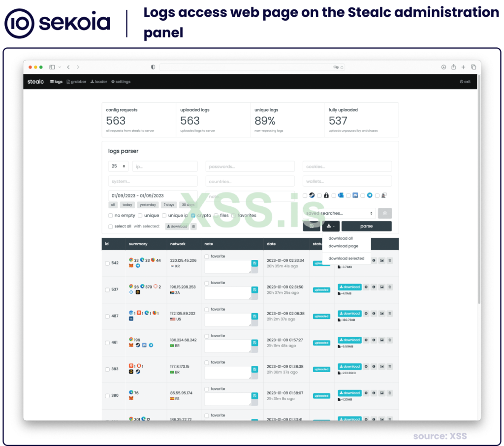The width and height of the screenshot is (504, 446).
Task: Enable the 'unique' checkbox
Action: tap(140, 216)
